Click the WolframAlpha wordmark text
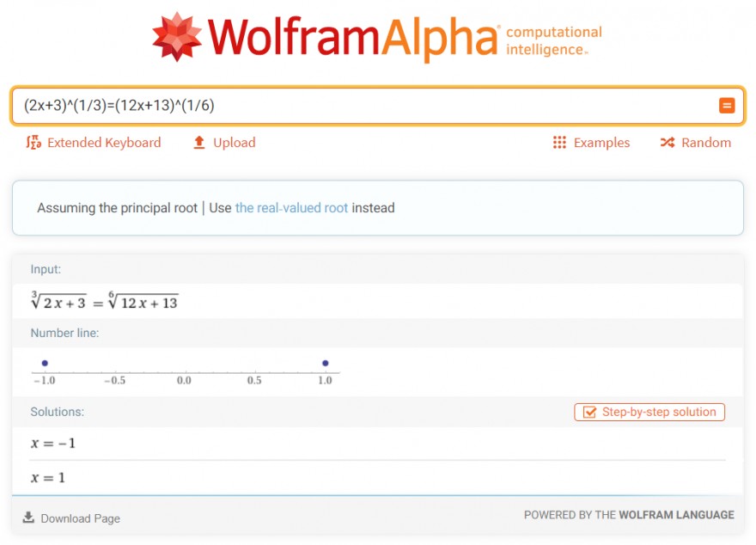 (x=353, y=39)
